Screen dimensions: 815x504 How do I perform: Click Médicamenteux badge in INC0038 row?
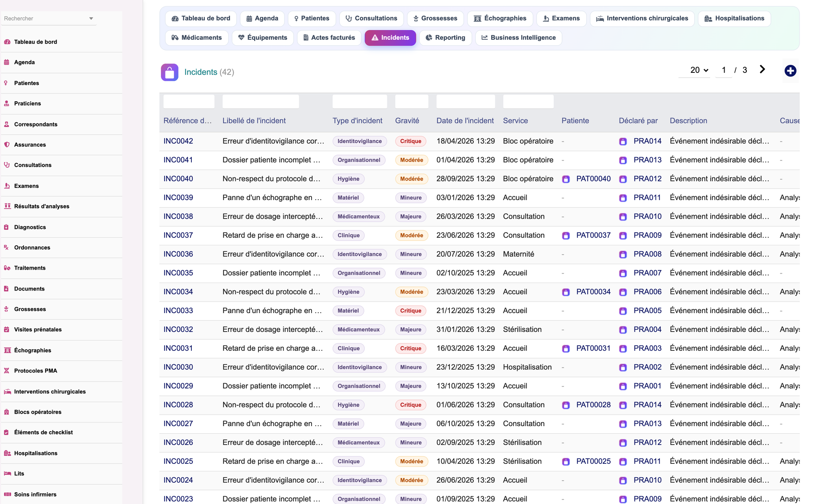[358, 216]
